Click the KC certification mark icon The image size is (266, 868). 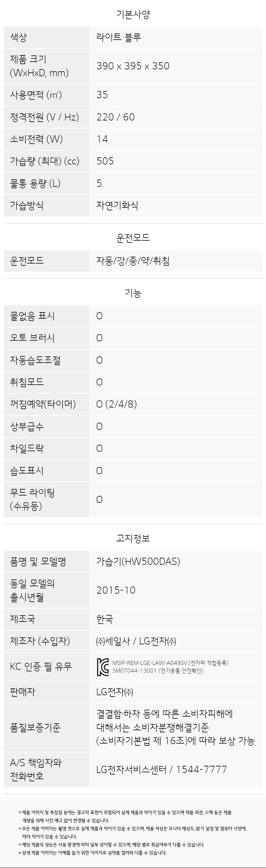point(103,667)
